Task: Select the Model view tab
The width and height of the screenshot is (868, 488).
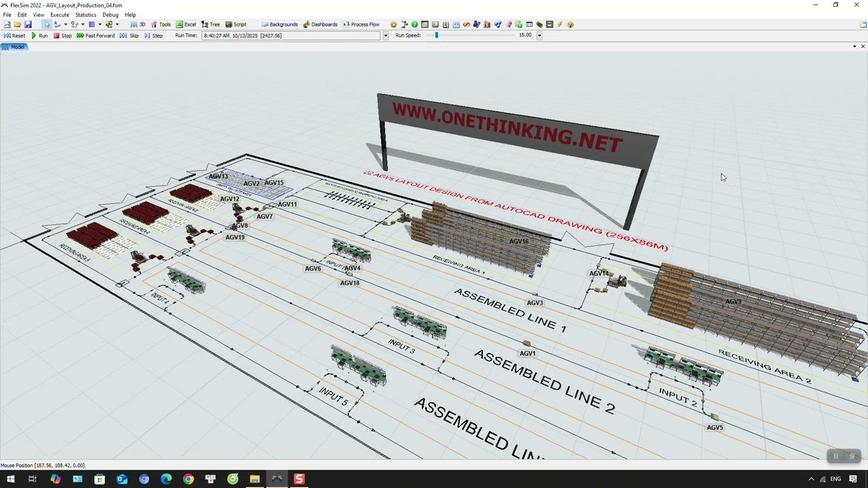Action: click(x=14, y=47)
